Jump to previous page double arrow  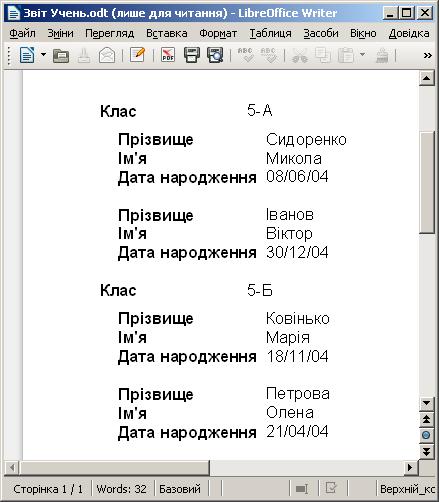tap(426, 419)
